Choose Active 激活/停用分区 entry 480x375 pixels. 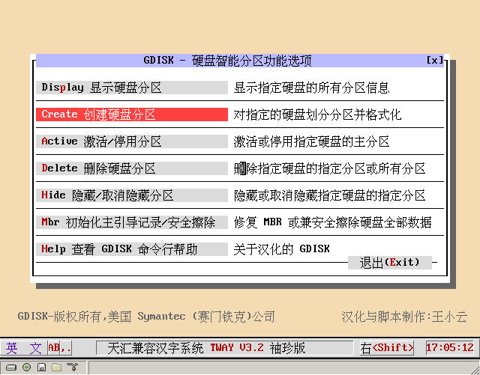pos(132,141)
